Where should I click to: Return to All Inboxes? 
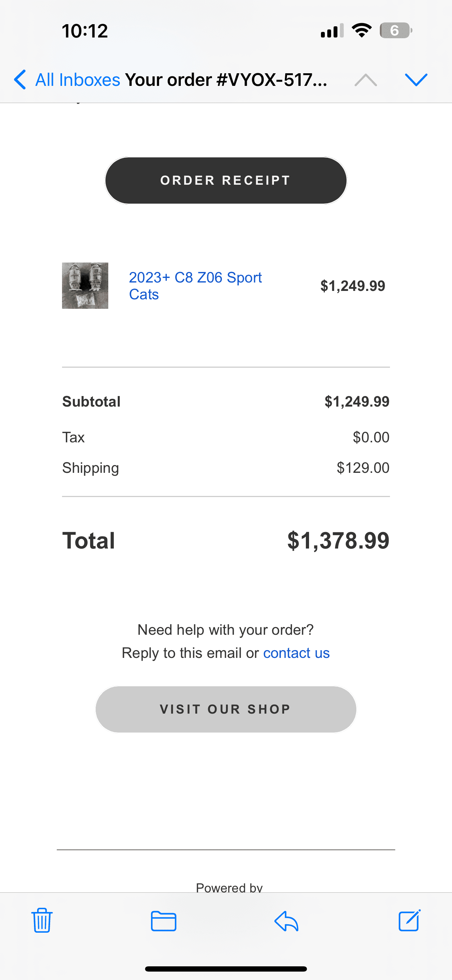78,80
